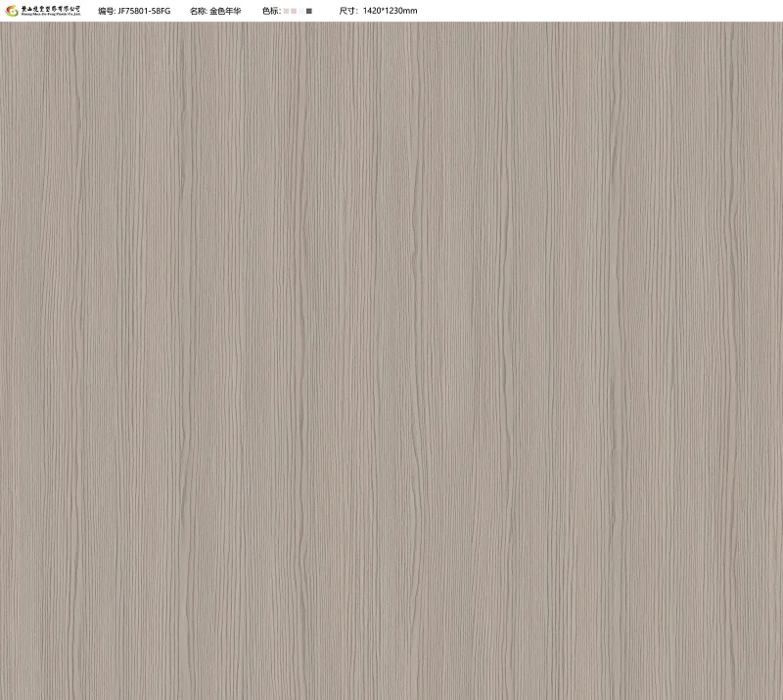Pick the first light pink color swatch
The image size is (783, 700).
pos(286,11)
